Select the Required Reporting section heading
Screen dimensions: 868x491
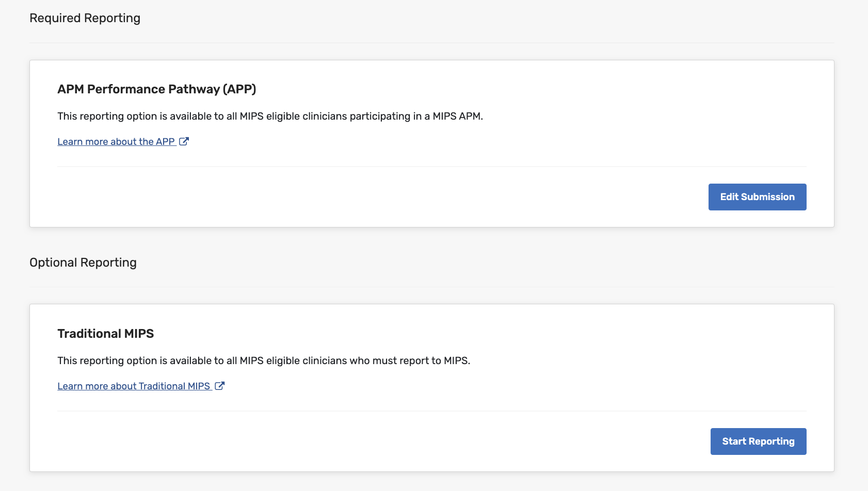[85, 18]
